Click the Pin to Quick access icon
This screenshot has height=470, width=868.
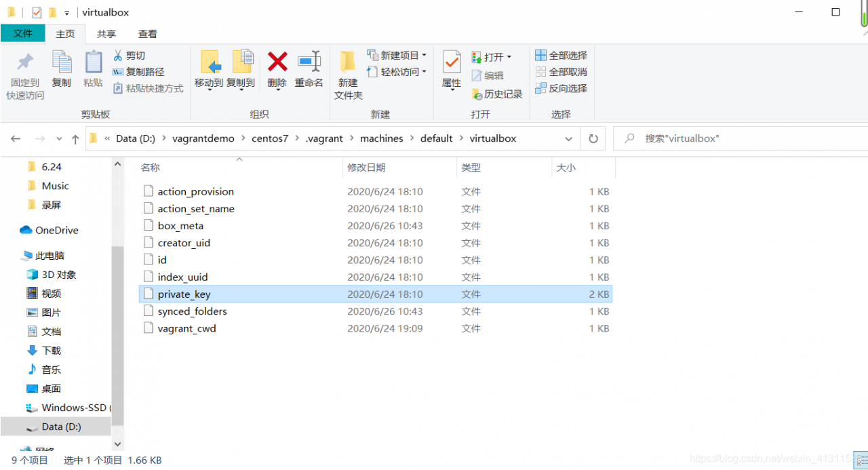pyautogui.click(x=25, y=62)
